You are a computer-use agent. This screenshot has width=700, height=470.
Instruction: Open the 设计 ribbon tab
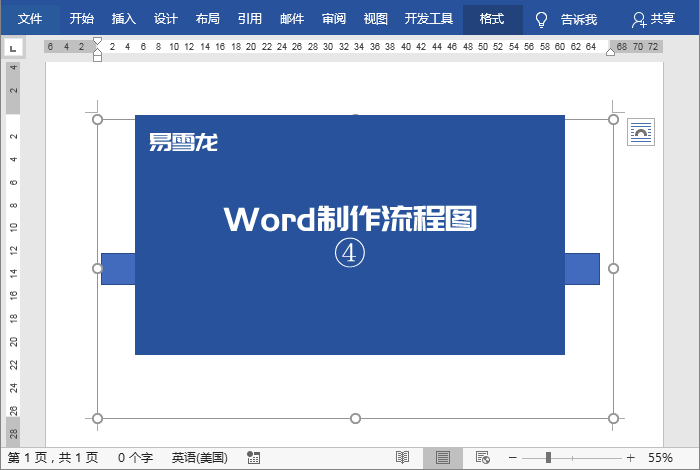166,19
